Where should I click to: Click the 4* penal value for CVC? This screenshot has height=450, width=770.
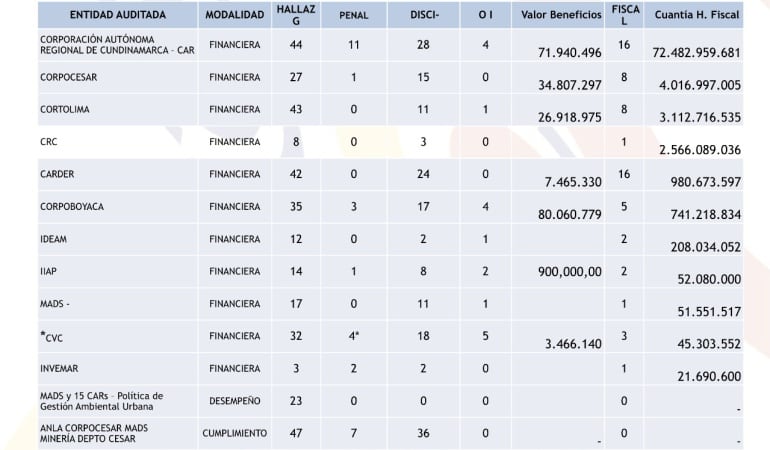pyautogui.click(x=354, y=336)
